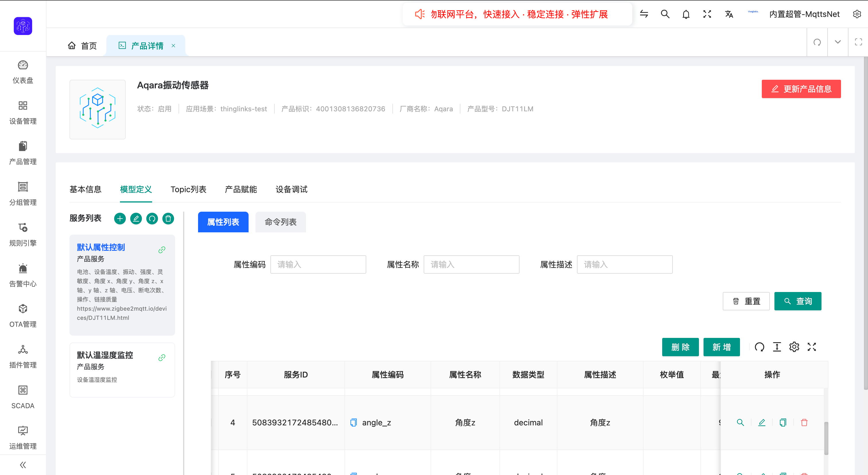868x475 pixels.
Task: Edit the angle_z row
Action: (762, 423)
